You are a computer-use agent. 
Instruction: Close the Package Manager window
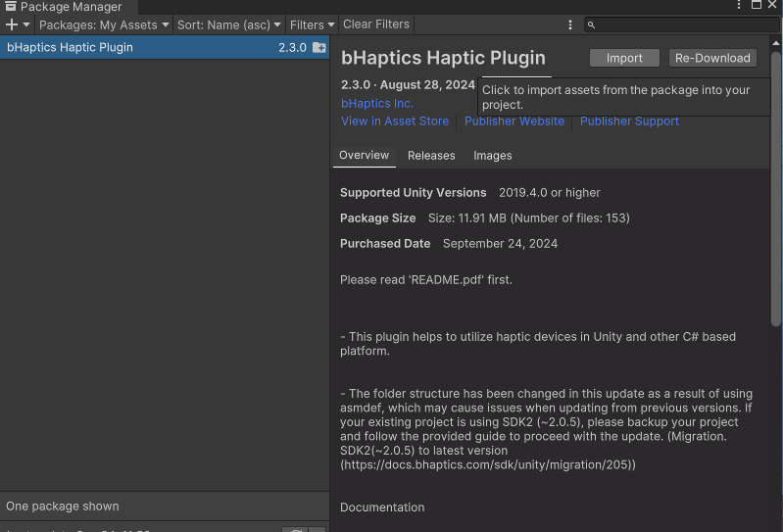click(x=772, y=5)
